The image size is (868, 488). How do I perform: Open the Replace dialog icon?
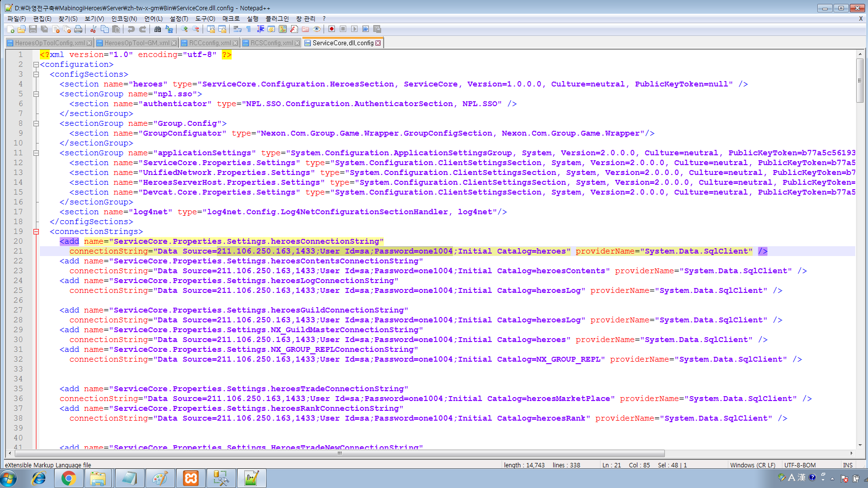coord(169,29)
